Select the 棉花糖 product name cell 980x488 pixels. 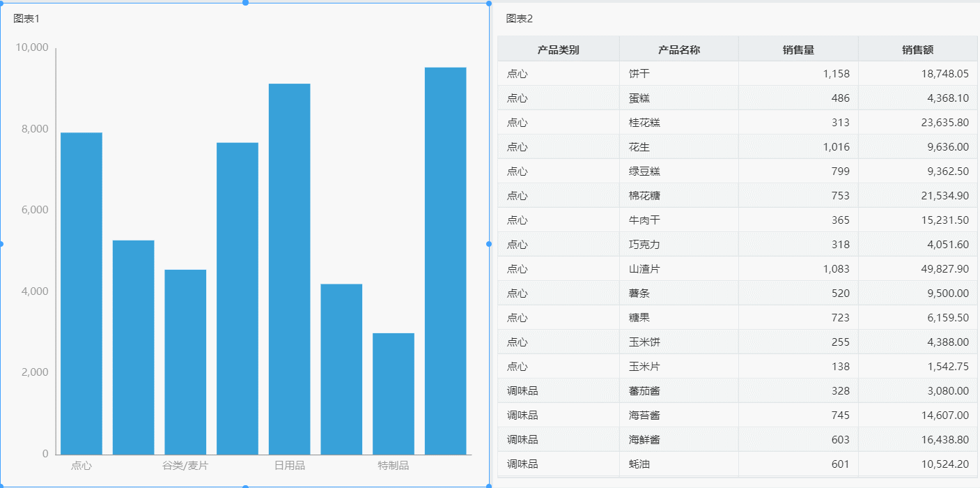point(679,195)
